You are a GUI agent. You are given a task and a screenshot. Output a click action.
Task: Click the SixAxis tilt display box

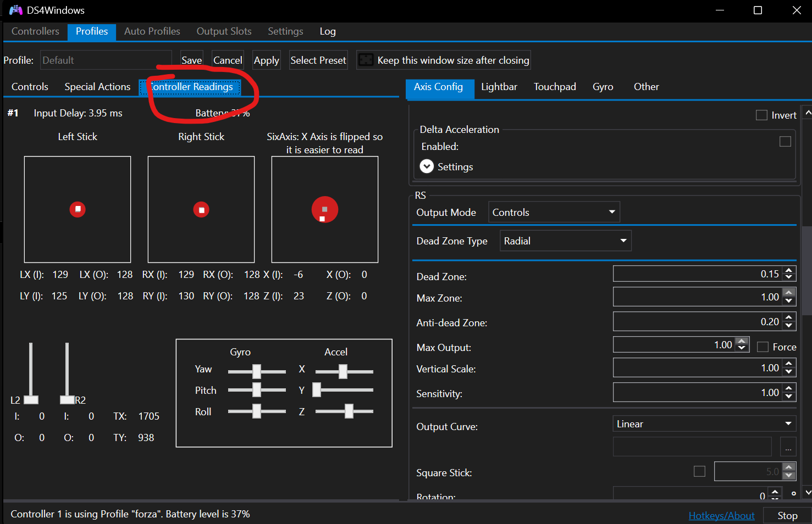(x=325, y=209)
